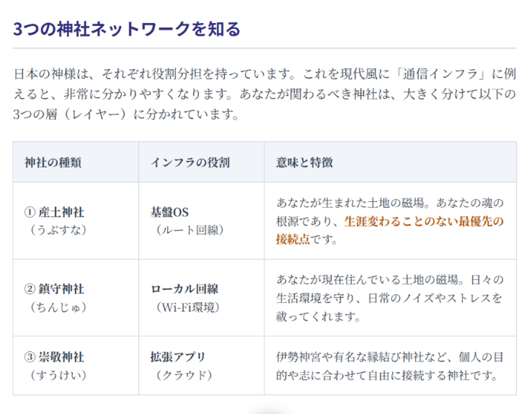Click the 基盤OS cell
The image size is (532, 414).
202,221
